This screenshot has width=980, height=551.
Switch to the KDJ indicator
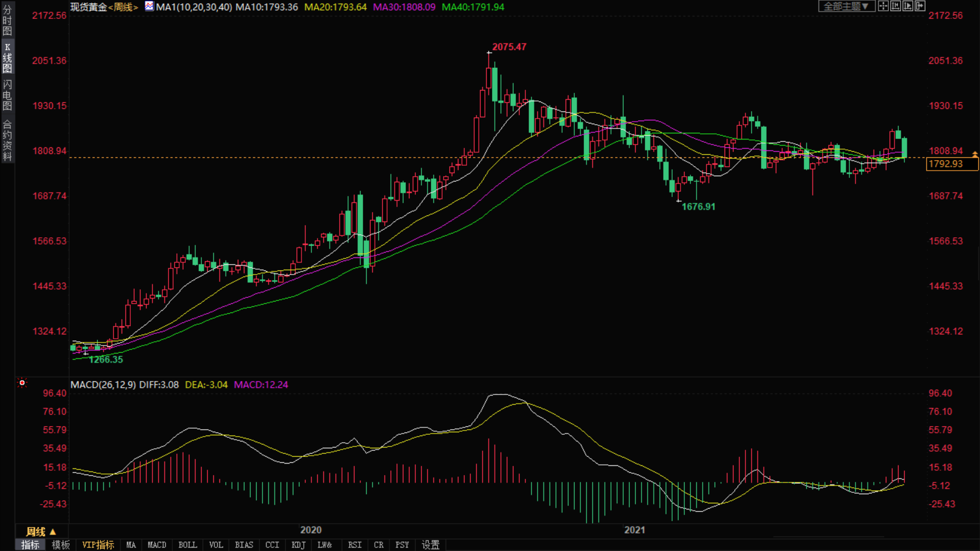point(298,545)
